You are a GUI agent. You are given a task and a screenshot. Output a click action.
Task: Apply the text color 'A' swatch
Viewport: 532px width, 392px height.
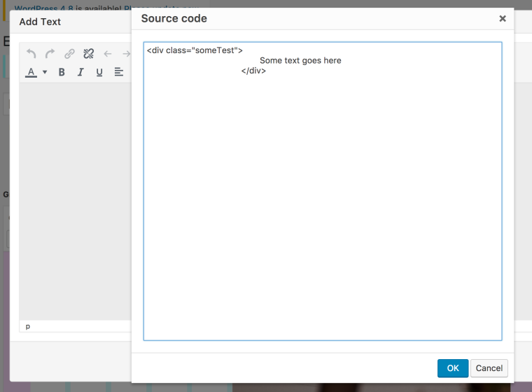click(31, 72)
